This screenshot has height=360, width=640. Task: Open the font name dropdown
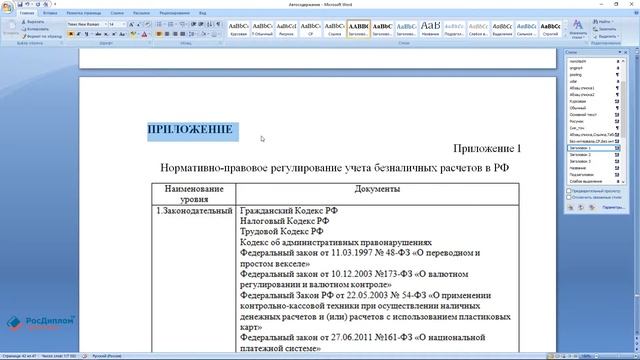click(105, 24)
